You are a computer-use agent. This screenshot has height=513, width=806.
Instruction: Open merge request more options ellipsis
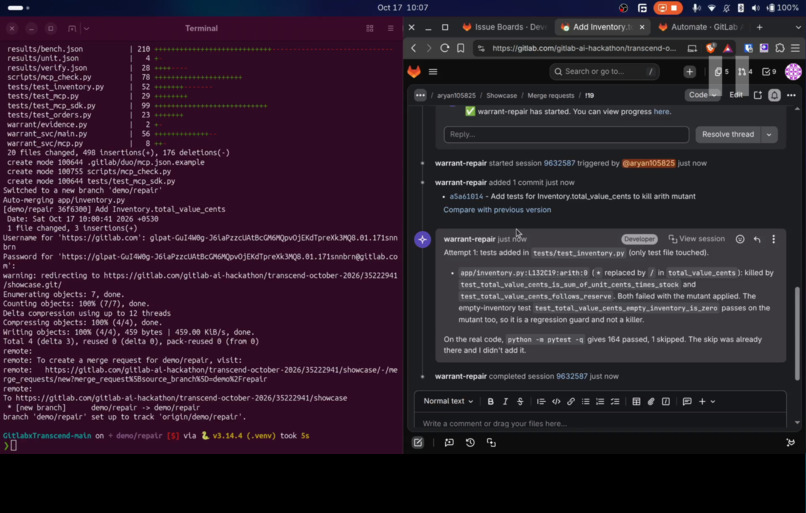tap(791, 95)
